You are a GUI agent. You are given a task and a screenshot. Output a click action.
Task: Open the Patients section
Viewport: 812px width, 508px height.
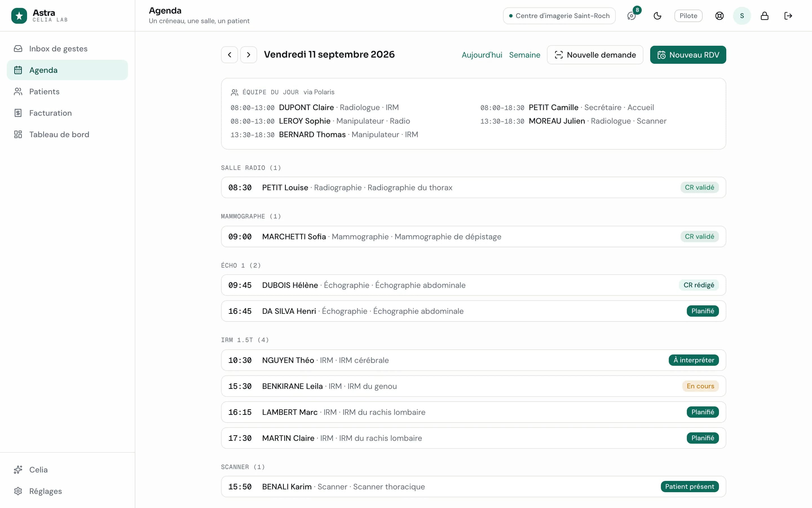[67, 92]
